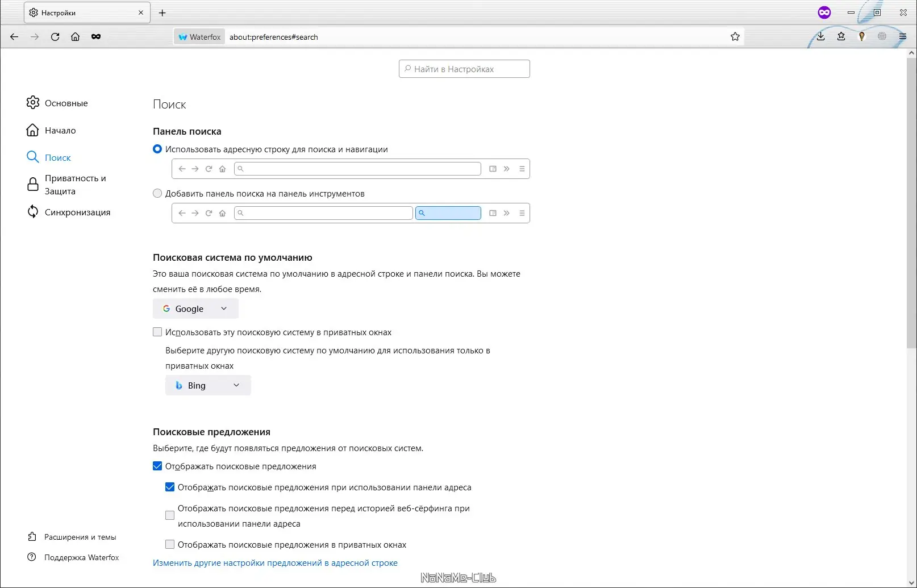Click the 'Поисковая система по умолчанию' heading
917x588 pixels.
pyautogui.click(x=232, y=257)
